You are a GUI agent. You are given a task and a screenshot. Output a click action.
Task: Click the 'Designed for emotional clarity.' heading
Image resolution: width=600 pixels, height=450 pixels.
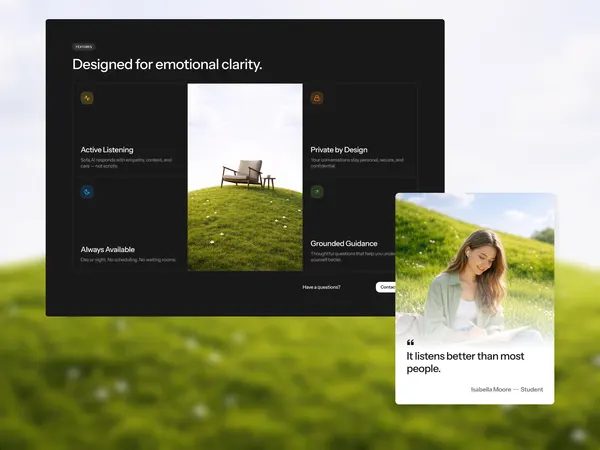(167, 64)
